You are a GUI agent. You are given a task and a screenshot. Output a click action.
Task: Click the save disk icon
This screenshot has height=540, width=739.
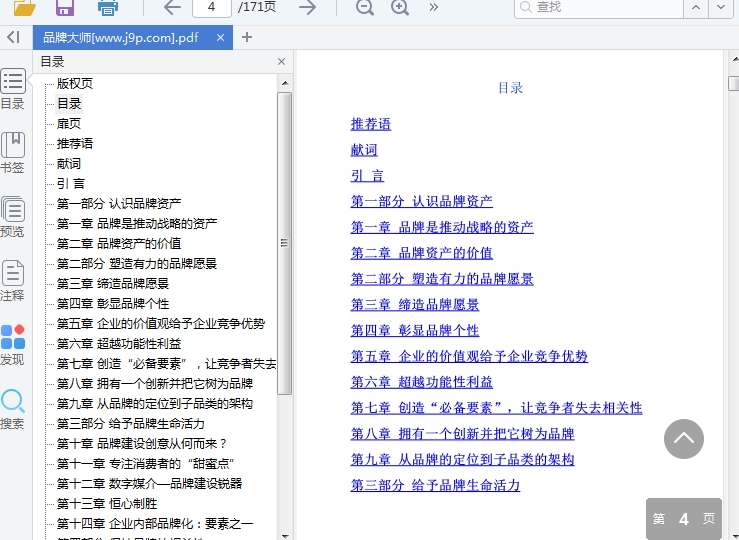[65, 8]
